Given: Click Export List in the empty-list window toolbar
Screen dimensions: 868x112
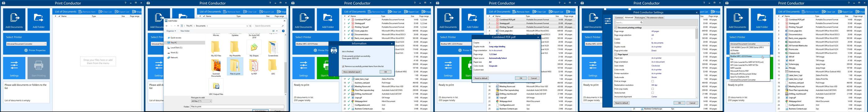Looking at the screenshot, I should point(122,12).
